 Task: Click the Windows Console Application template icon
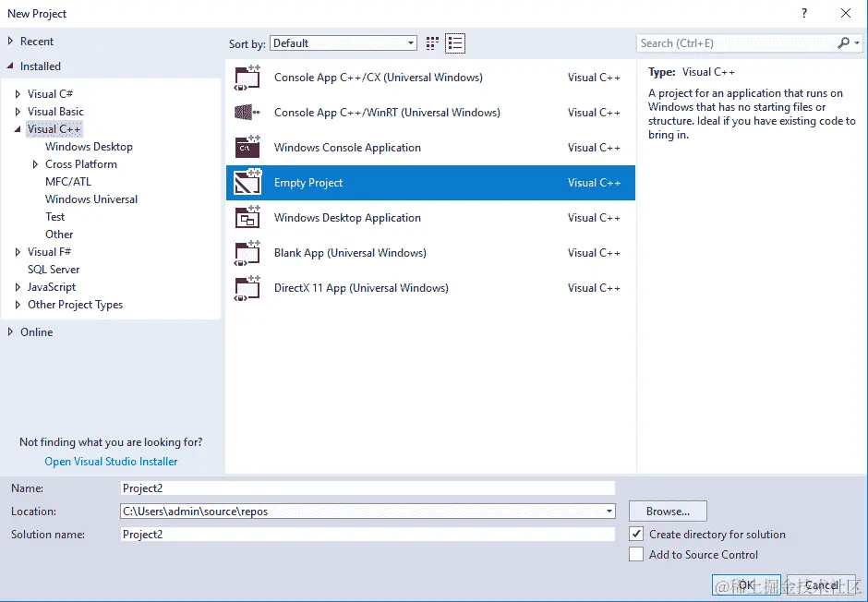pyautogui.click(x=247, y=147)
